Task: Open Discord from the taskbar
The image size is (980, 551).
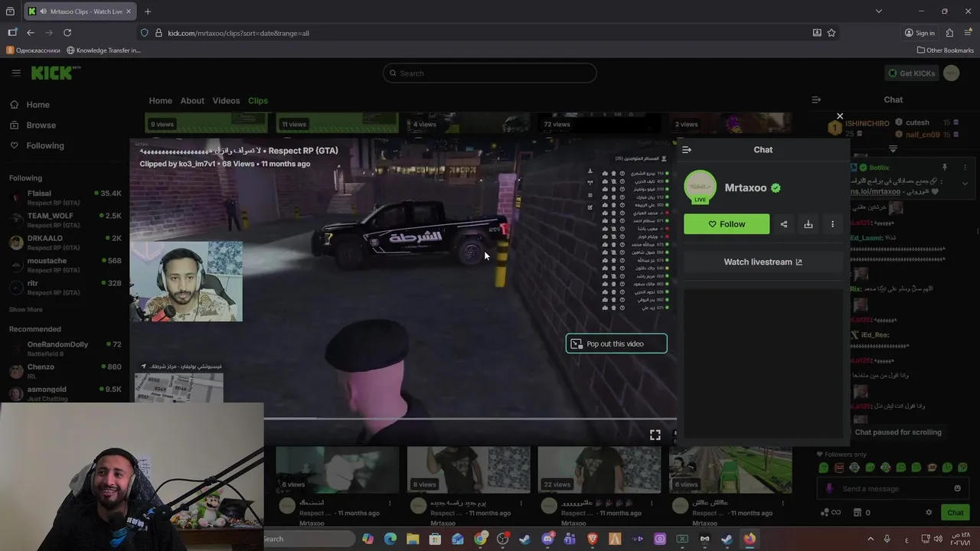Action: [547, 539]
